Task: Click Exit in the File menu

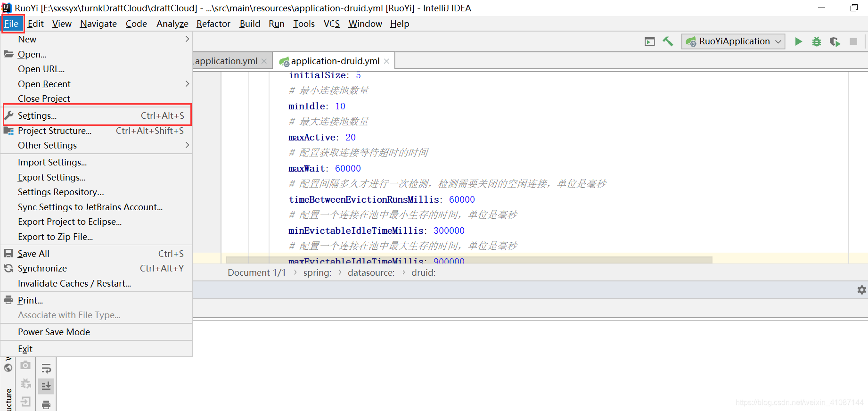Action: pyautogui.click(x=96, y=349)
